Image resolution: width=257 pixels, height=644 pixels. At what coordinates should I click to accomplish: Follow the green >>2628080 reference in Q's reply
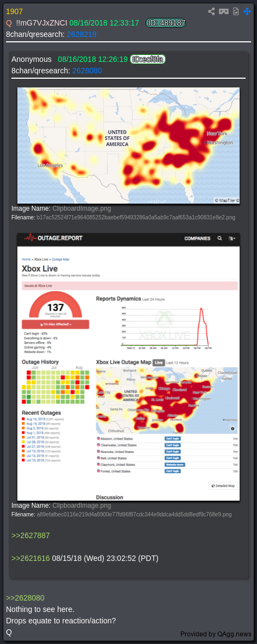[25, 598]
